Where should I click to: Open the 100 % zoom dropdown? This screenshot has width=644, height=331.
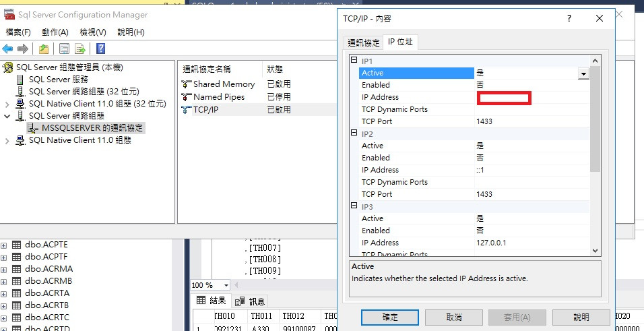coord(226,285)
